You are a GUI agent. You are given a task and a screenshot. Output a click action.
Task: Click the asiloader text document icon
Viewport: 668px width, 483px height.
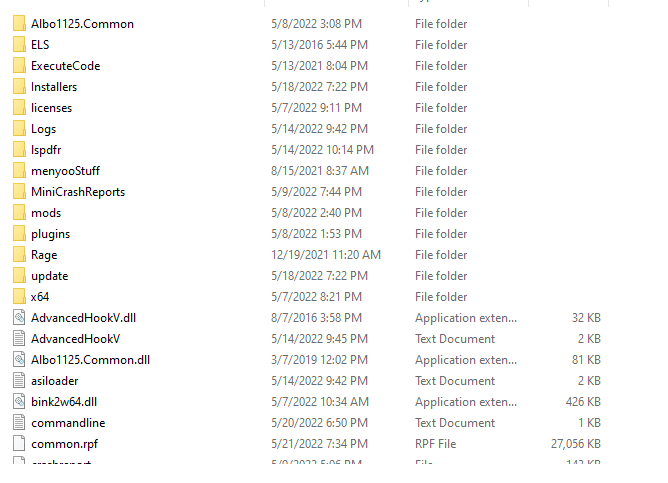coord(19,381)
